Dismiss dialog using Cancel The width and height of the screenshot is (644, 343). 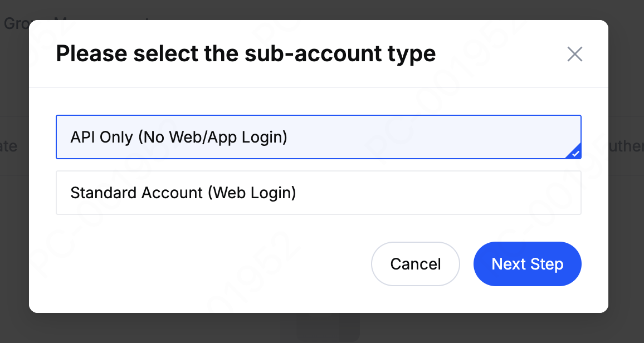point(416,264)
